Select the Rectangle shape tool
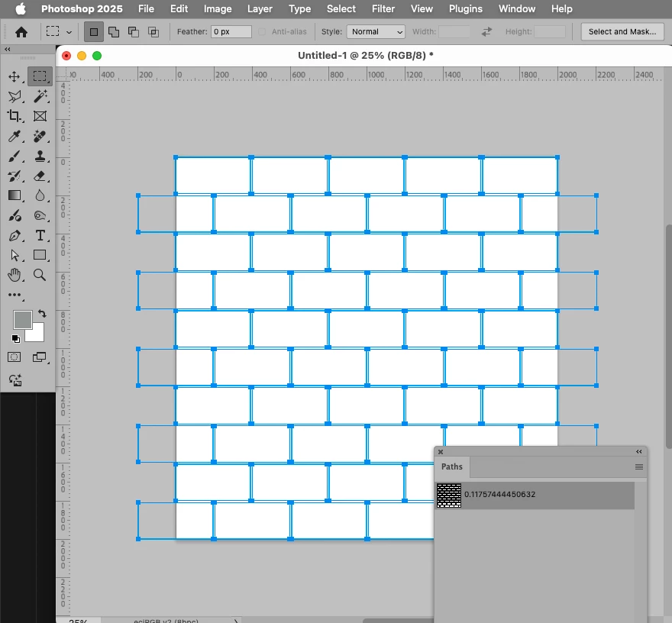Screen dimensions: 672x623 [40, 255]
